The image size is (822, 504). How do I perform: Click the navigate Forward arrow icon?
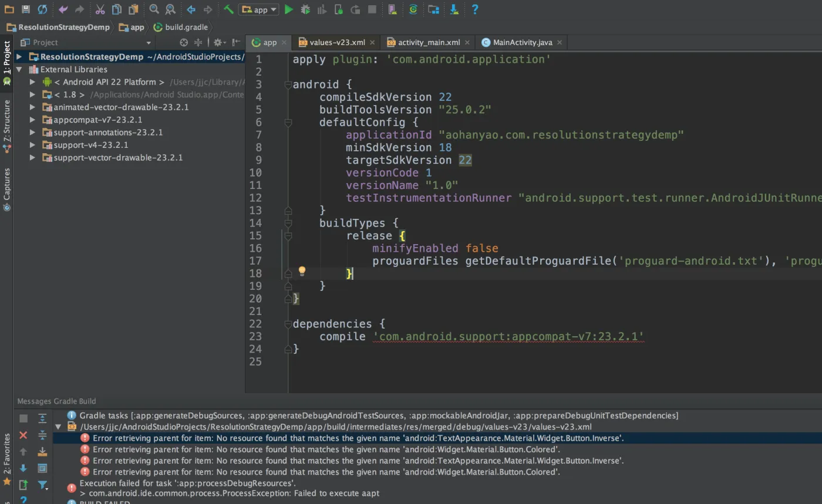[207, 9]
